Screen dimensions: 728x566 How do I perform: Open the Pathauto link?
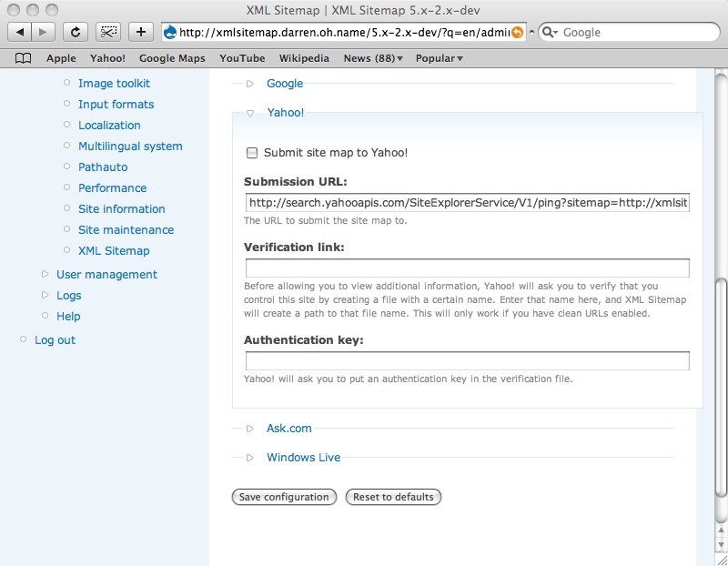(x=103, y=167)
